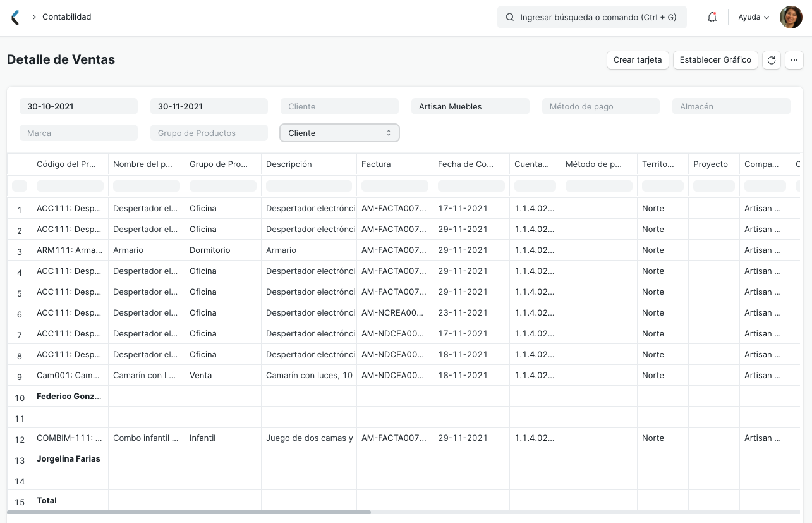
Task: Click the global search command bar
Action: [x=592, y=17]
